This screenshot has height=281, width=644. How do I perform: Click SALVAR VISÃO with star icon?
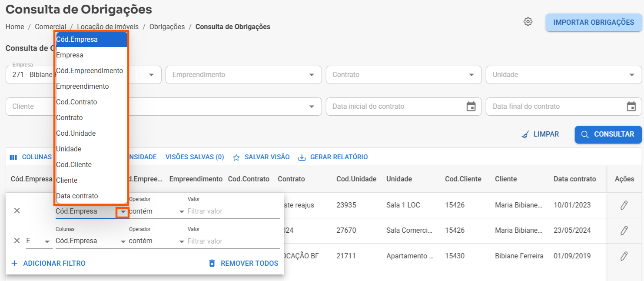261,157
